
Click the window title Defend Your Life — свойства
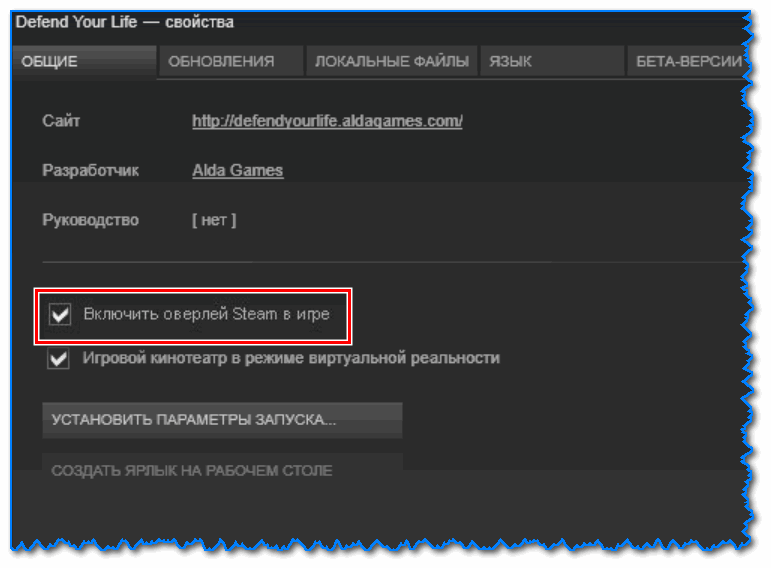124,22
